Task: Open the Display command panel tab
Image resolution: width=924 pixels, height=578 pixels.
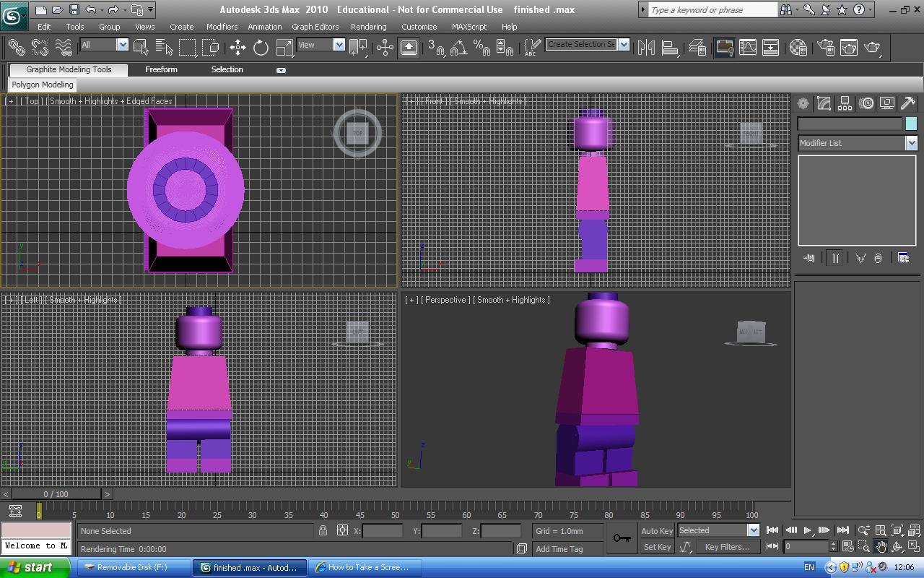Action: coord(887,103)
